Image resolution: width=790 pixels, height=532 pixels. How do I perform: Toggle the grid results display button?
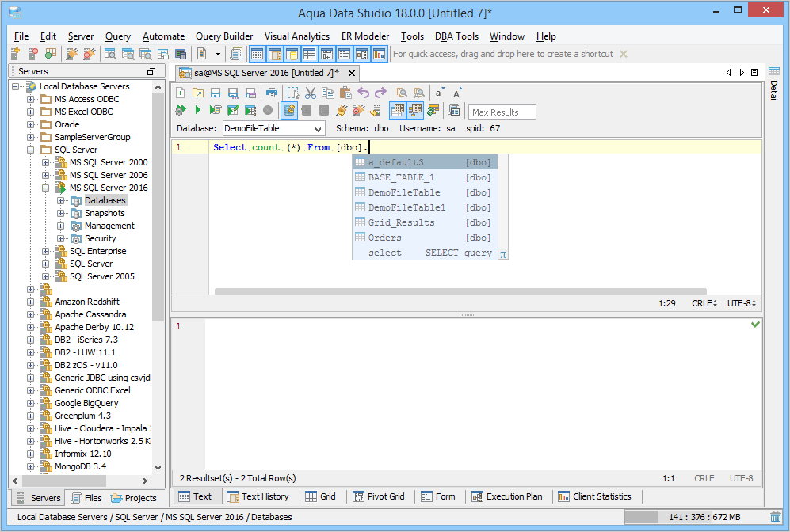398,110
